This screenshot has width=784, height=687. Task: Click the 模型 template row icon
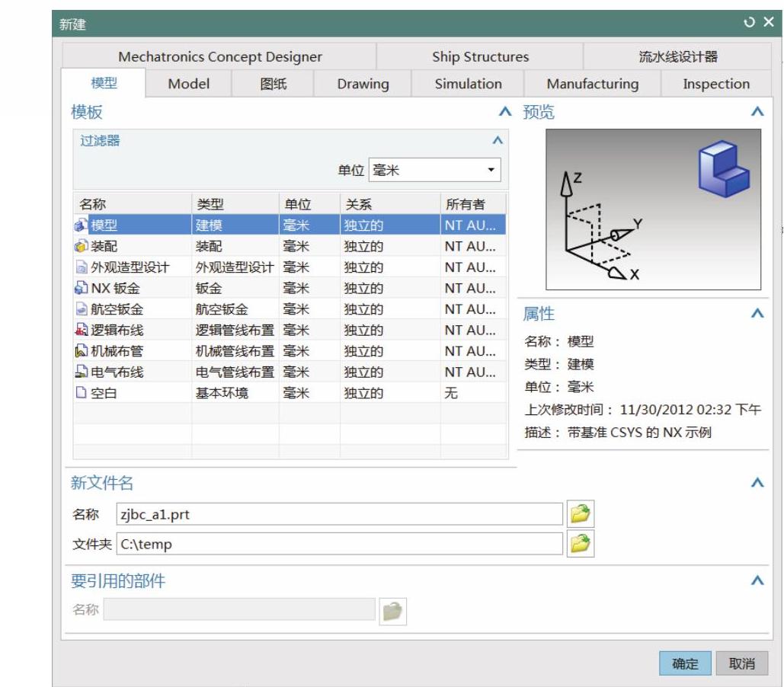coord(81,225)
